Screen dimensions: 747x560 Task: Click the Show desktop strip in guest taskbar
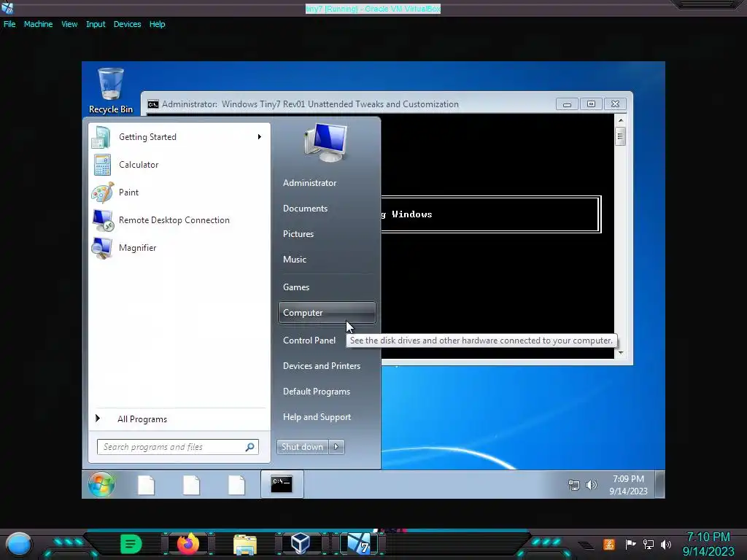pos(659,484)
